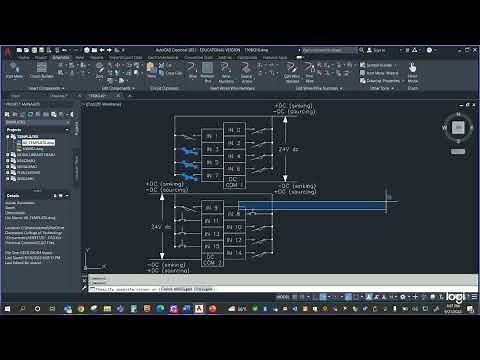Collapse the Details section header

[x=67, y=196]
